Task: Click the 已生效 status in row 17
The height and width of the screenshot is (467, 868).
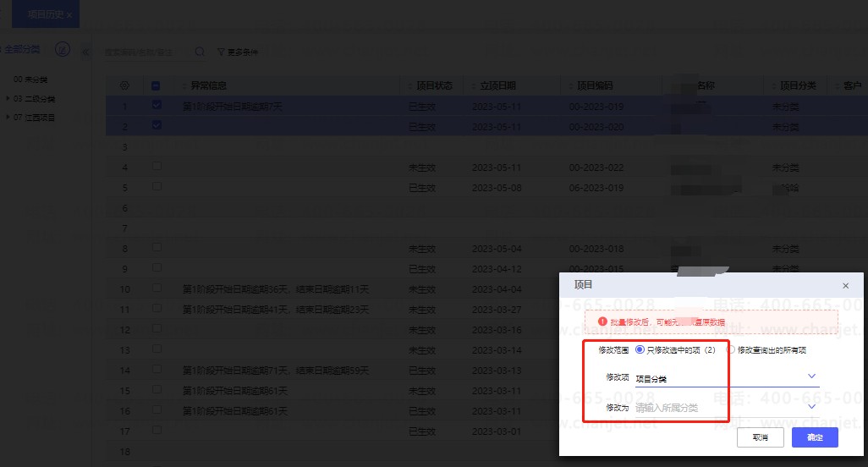Action: [x=422, y=431]
